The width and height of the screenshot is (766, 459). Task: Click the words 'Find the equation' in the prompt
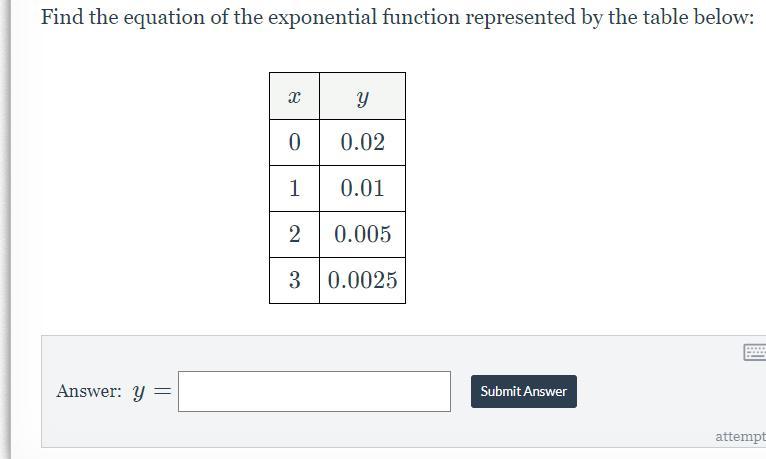(x=108, y=18)
